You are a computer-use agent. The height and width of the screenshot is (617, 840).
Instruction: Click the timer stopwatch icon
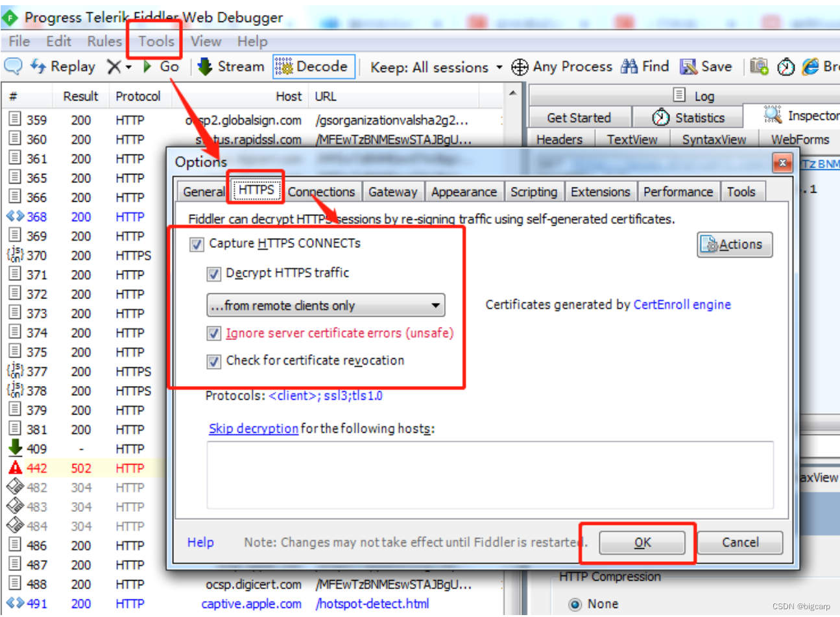(x=786, y=67)
